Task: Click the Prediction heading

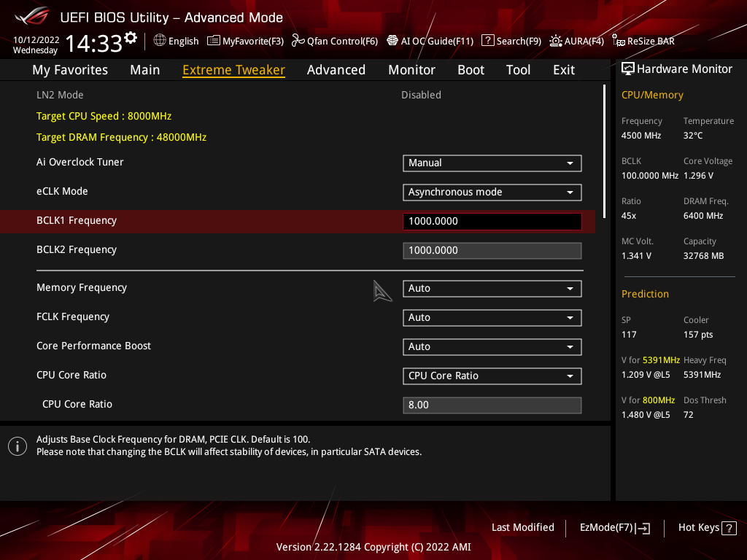Action: coord(645,294)
